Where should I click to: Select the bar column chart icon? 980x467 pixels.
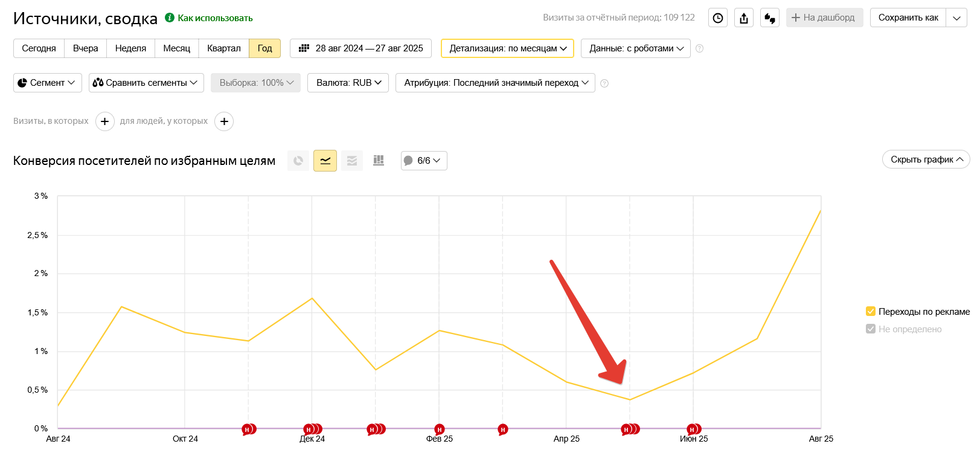point(379,161)
